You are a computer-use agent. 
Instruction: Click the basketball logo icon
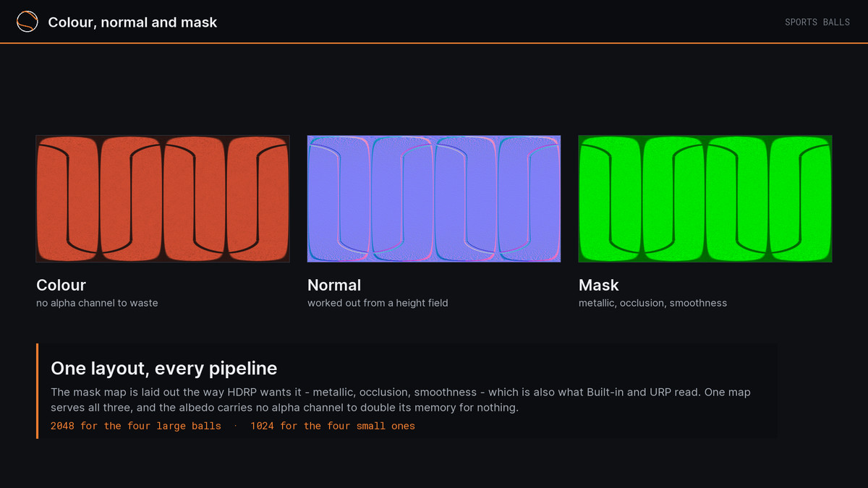click(27, 22)
